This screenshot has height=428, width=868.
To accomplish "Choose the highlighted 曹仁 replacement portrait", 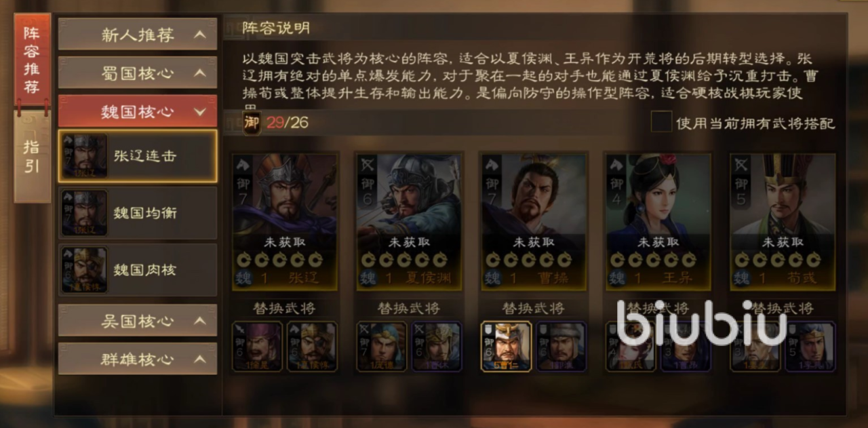I will click(x=506, y=347).
